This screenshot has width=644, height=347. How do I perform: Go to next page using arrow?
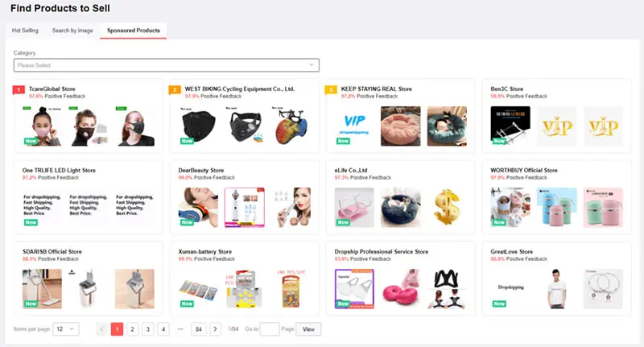click(215, 329)
